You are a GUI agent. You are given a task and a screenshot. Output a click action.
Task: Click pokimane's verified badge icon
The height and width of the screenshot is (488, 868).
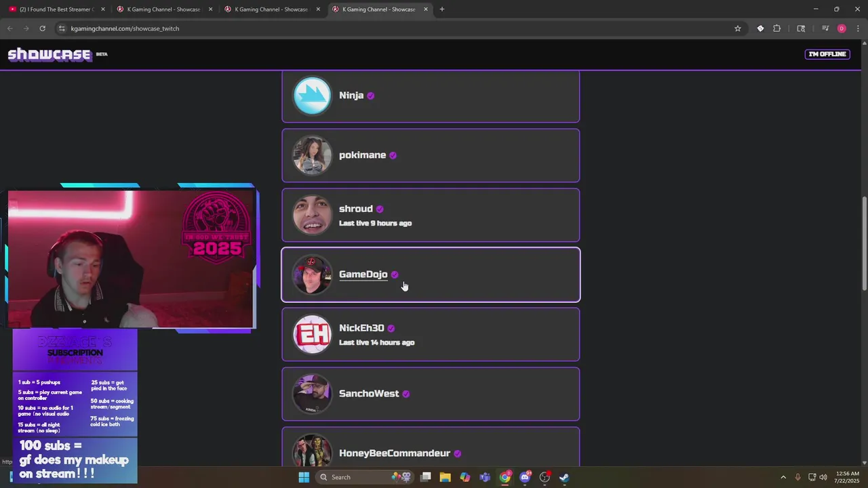tap(393, 155)
